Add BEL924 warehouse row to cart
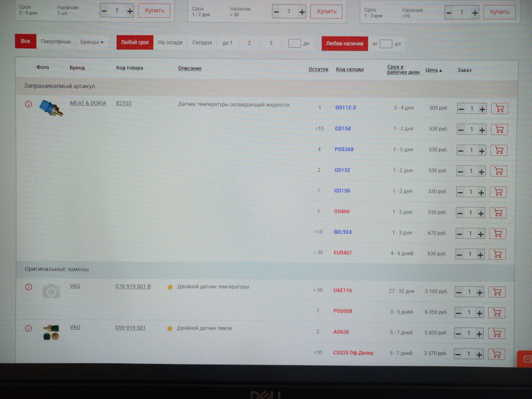 (x=498, y=233)
